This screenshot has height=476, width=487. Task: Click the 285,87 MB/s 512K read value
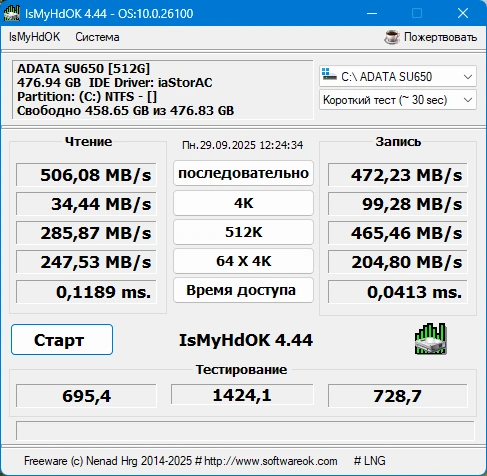pos(86,233)
